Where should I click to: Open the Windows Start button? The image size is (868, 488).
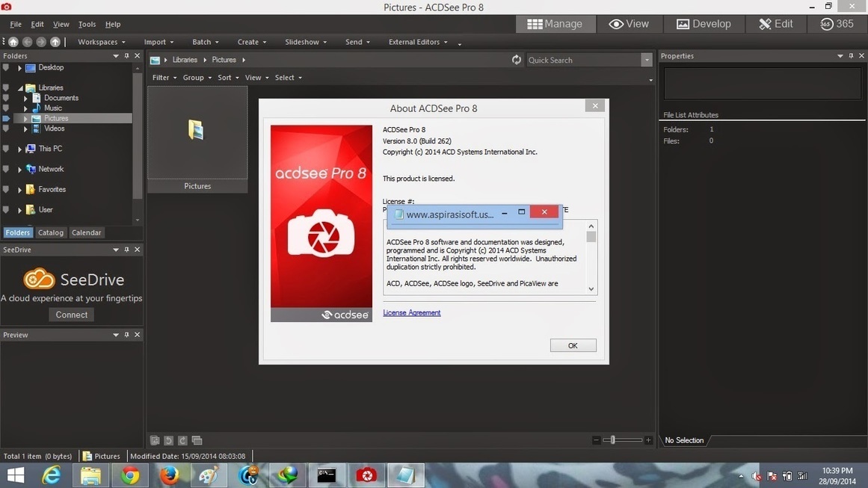(x=16, y=475)
